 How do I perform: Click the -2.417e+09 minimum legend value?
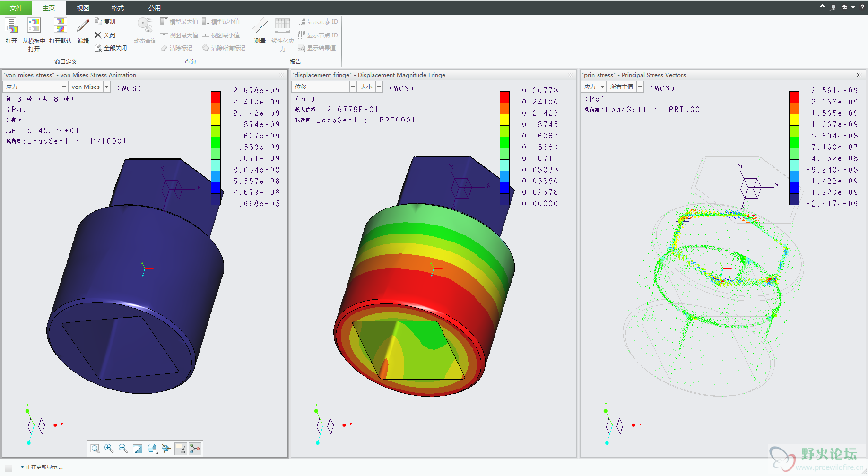coord(832,204)
